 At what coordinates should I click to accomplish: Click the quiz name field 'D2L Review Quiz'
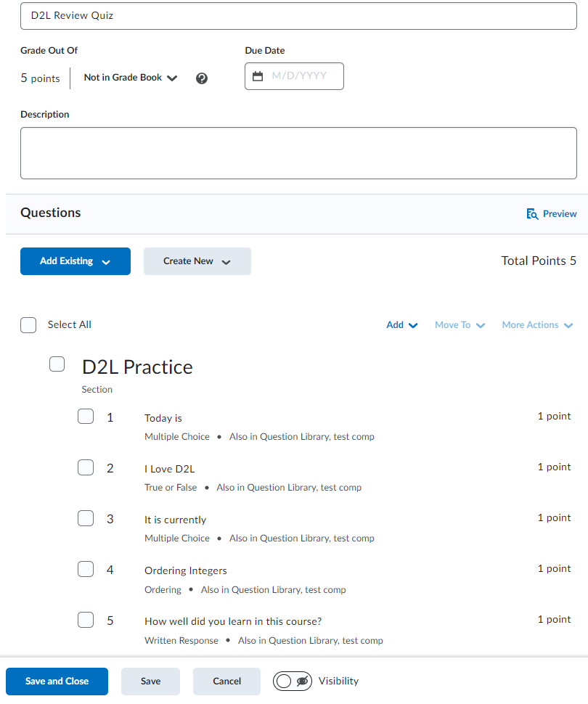coord(298,15)
